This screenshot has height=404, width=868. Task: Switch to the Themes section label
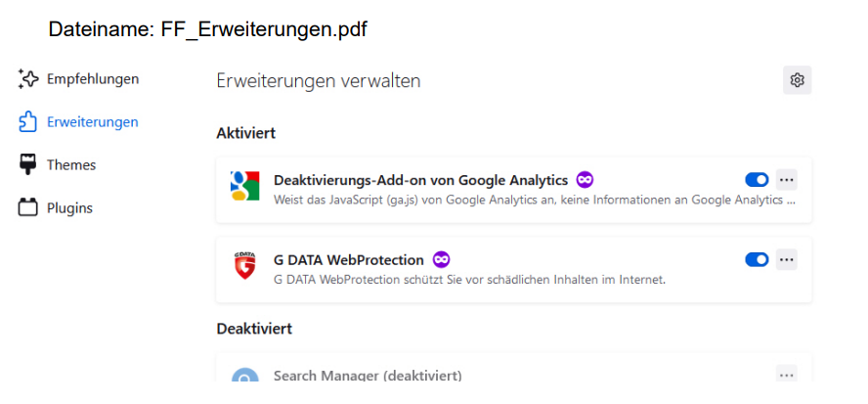pyautogui.click(x=71, y=165)
